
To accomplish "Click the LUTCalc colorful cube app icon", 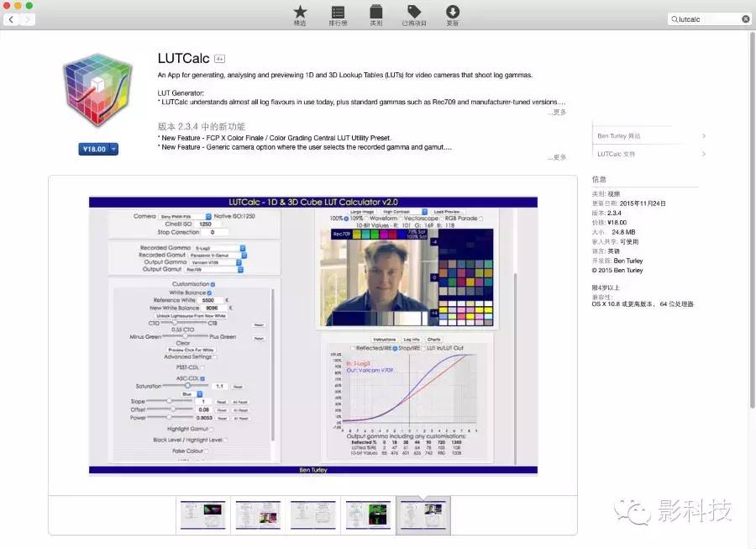I will (98, 92).
